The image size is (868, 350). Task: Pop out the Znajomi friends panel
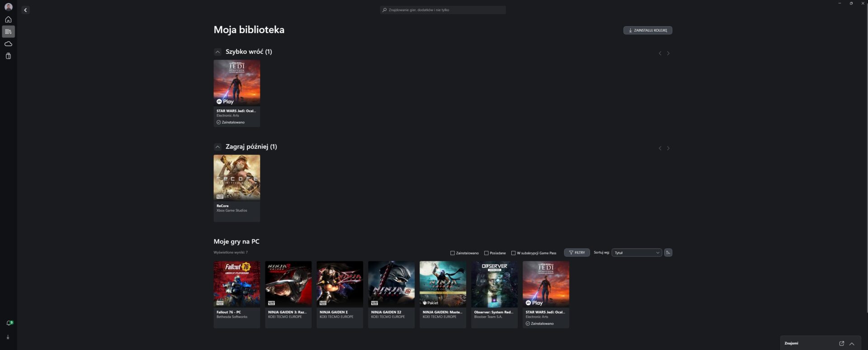coord(841,343)
